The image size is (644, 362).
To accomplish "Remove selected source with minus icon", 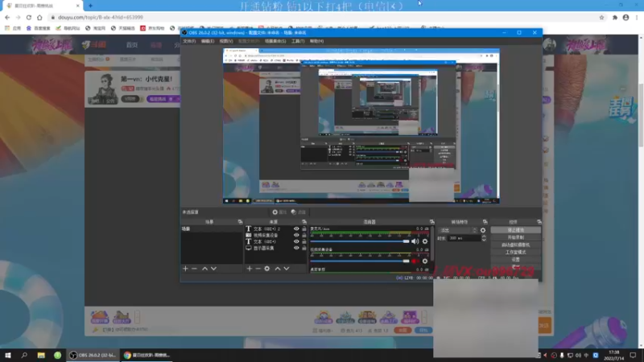I will pos(258,269).
